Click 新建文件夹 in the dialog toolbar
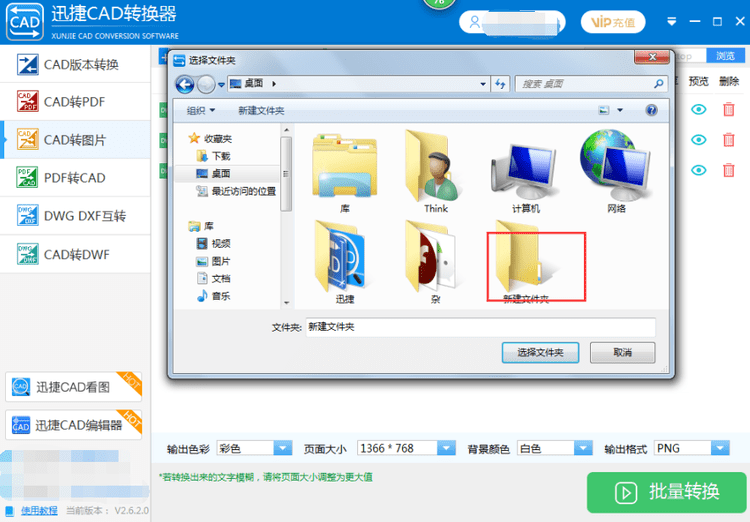Viewport: 750px width, 522px height. (x=261, y=111)
